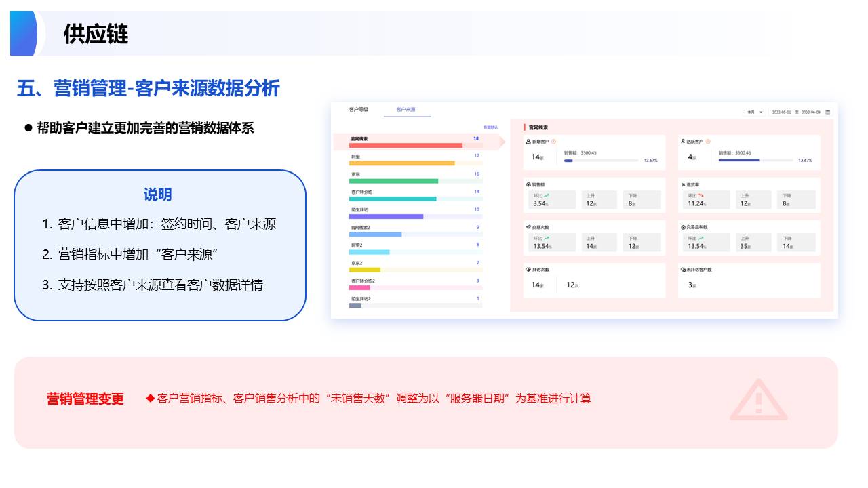Image resolution: width=868 pixels, height=488 pixels.
Task: Click the 交易品种数 card icon
Action: [683, 227]
